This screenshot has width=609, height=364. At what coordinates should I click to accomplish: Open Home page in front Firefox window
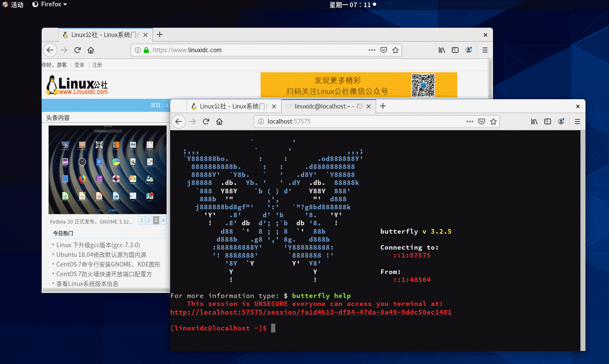coord(219,121)
